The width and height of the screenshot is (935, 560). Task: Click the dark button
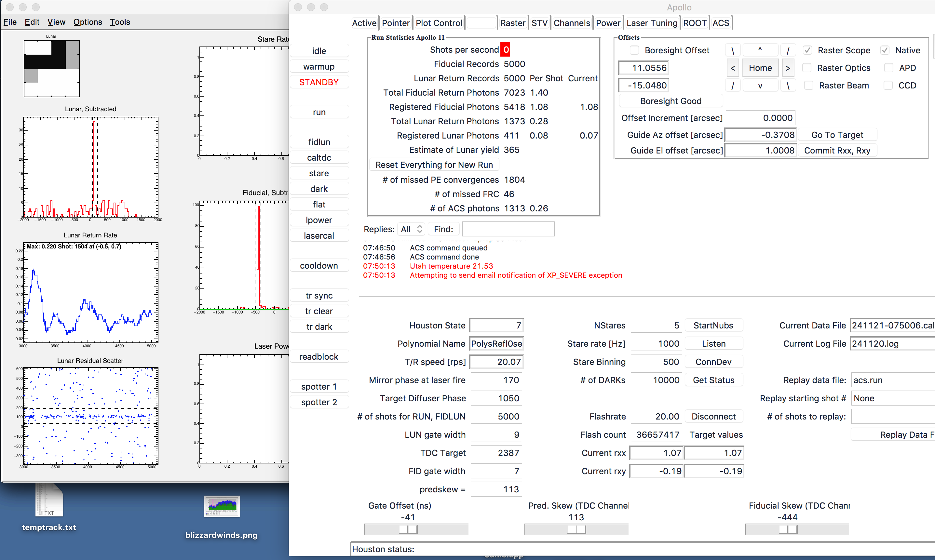click(x=319, y=189)
